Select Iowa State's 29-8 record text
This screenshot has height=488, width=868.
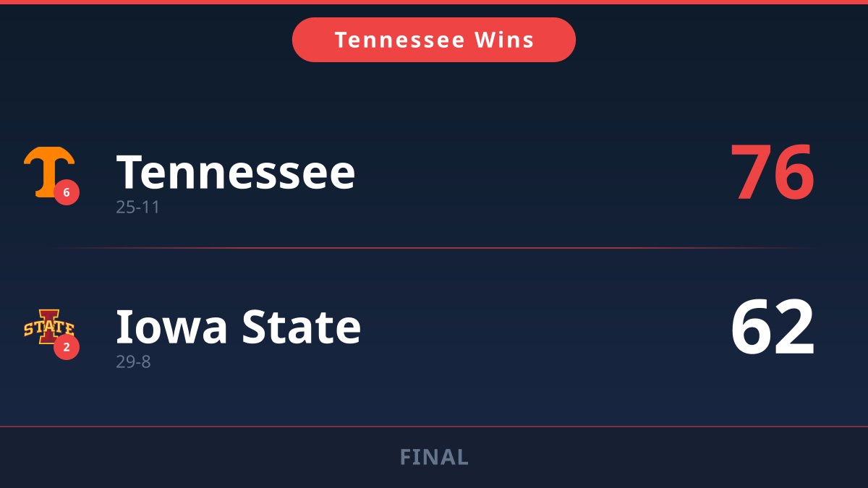[x=133, y=361]
